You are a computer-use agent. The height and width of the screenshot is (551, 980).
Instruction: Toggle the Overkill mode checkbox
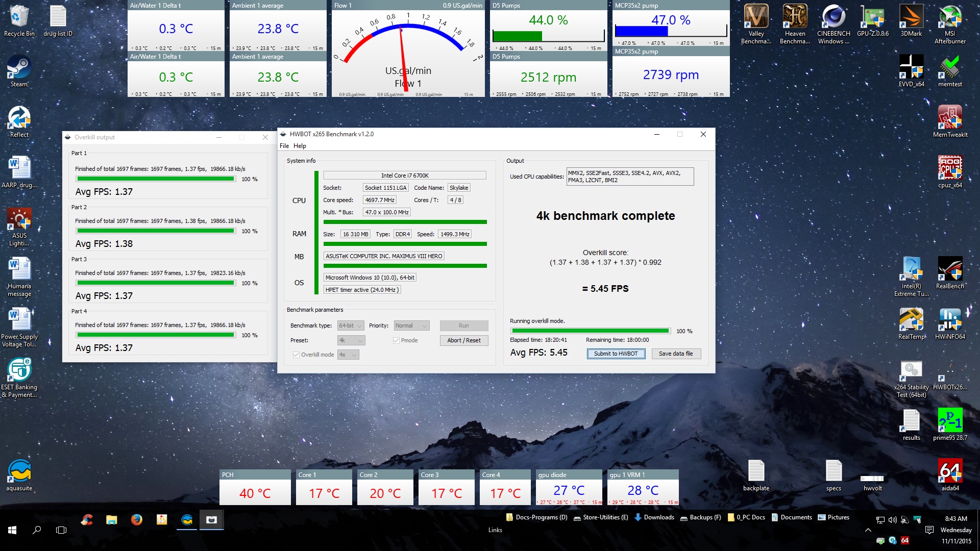coord(296,355)
